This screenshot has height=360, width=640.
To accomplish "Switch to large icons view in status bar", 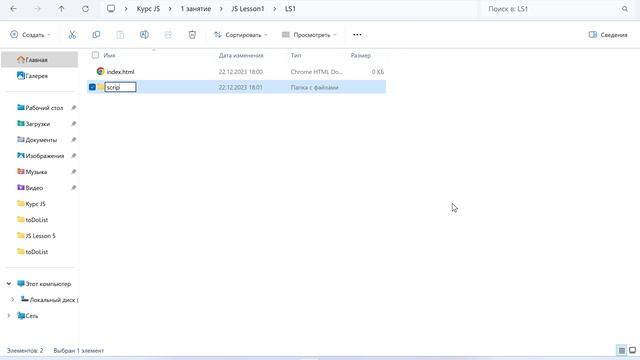I will [x=632, y=350].
